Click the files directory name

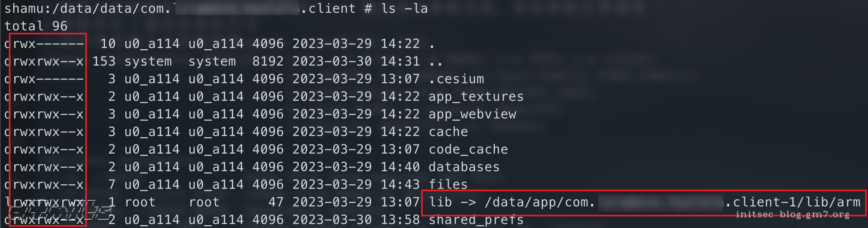[x=448, y=184]
